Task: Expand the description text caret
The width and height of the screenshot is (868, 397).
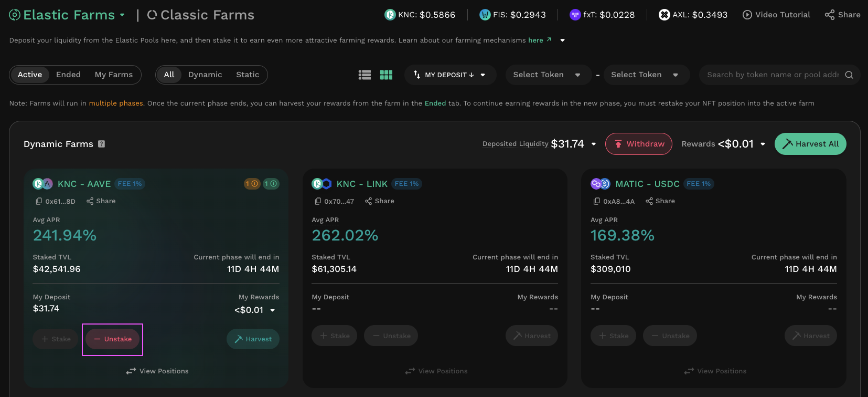Action: point(562,40)
